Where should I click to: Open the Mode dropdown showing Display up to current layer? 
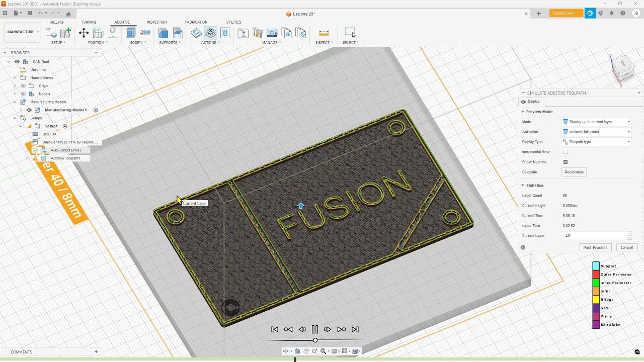tap(597, 122)
